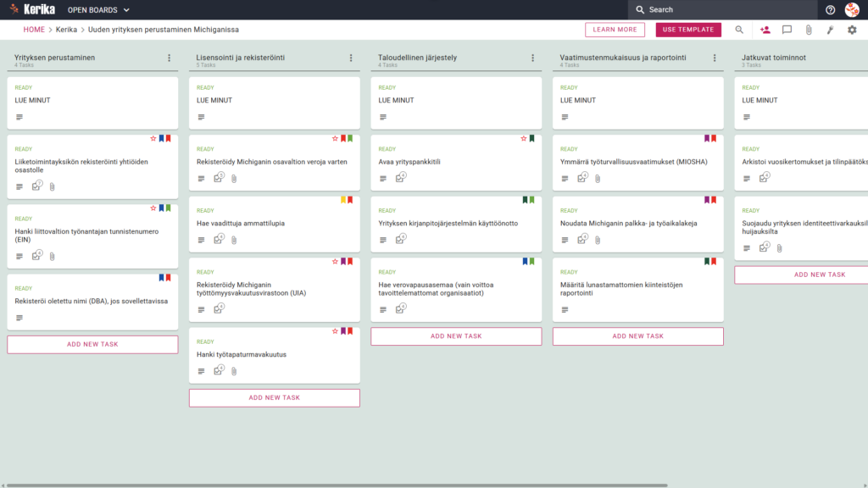Open checklist icon on Liiketoimintayksikön rekisteröinti card
This screenshot has width=868, height=488.
tap(36, 186)
